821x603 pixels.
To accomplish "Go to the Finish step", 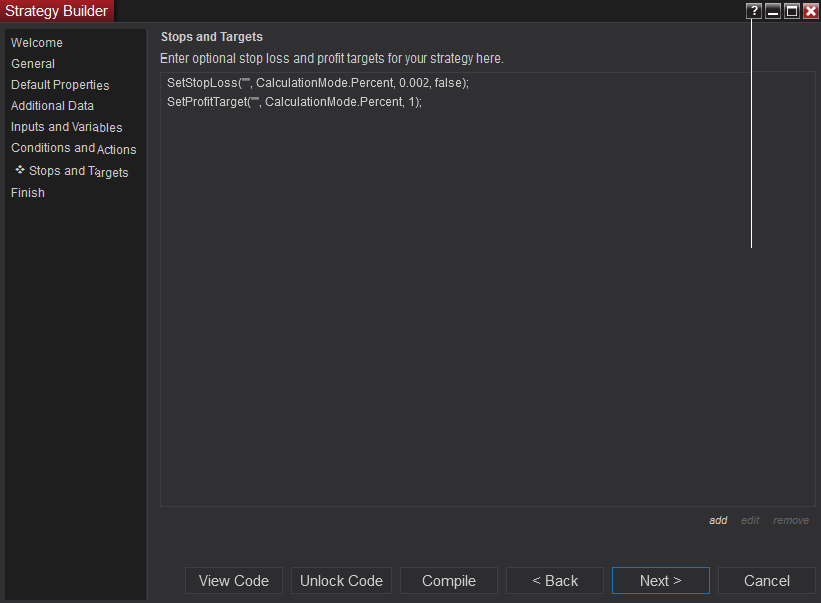I will [28, 193].
